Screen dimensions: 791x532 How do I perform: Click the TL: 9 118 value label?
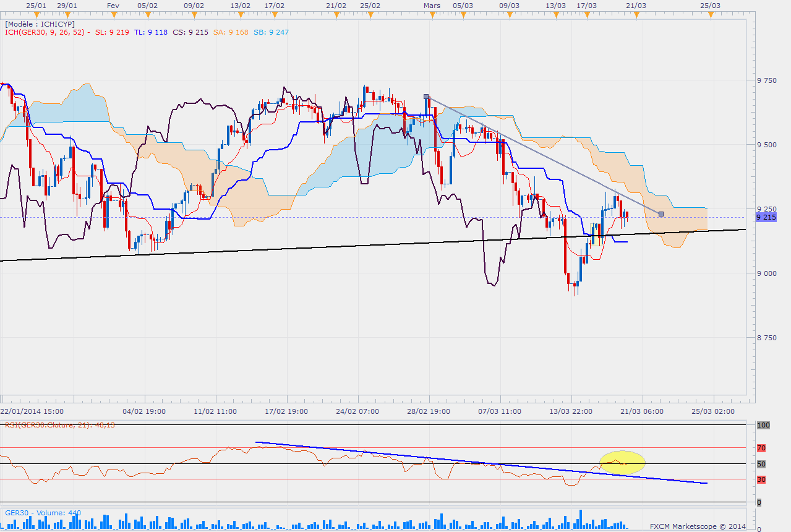click(x=150, y=32)
